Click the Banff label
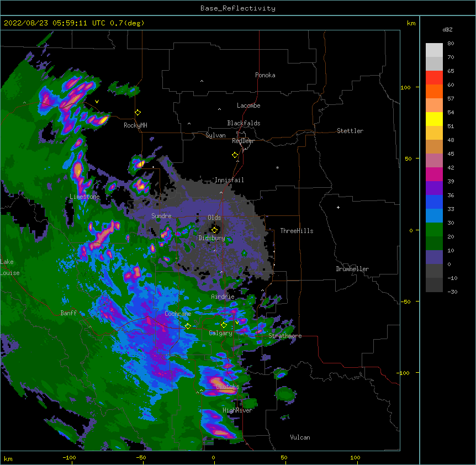The width and height of the screenshot is (476, 465). [x=68, y=313]
